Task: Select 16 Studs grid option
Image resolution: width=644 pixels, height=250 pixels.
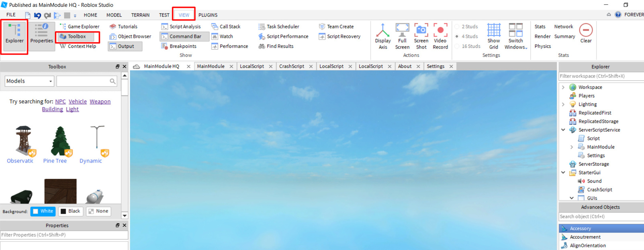Action: point(467,46)
